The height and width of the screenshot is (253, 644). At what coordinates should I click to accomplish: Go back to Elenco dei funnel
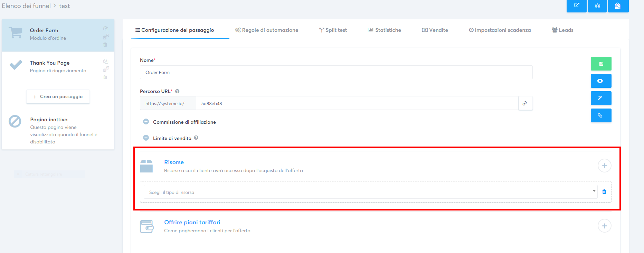coord(26,6)
